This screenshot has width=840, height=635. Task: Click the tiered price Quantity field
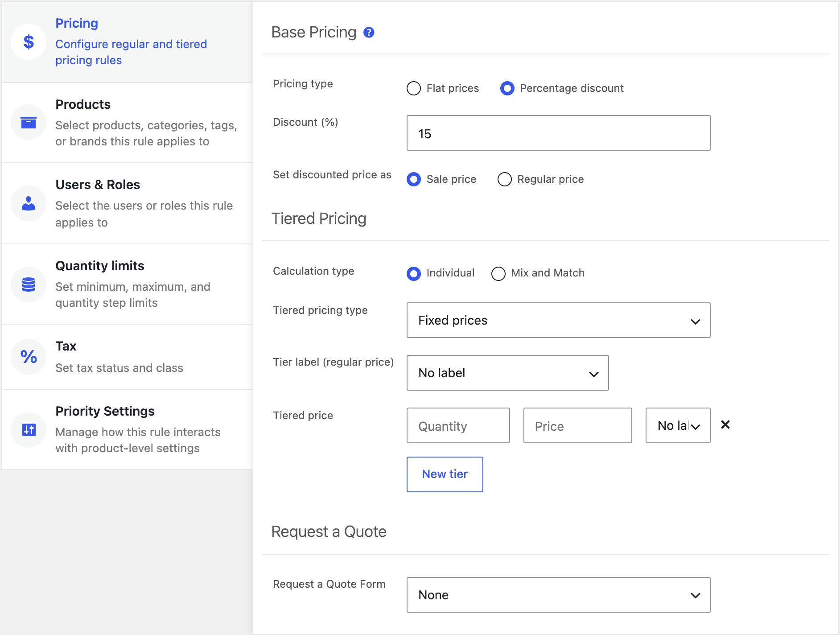pyautogui.click(x=458, y=425)
